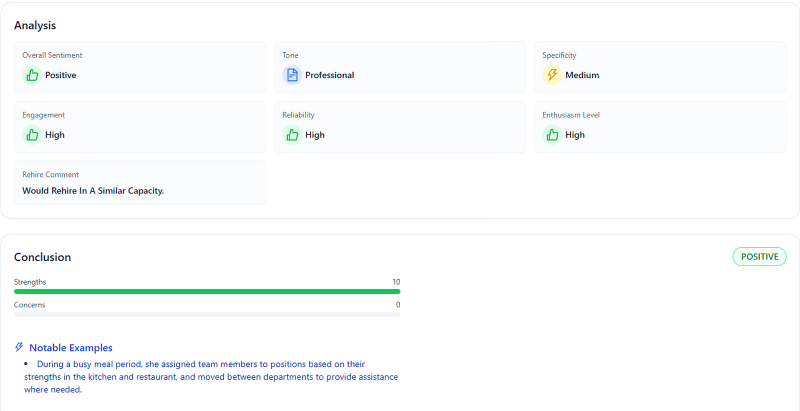Viewport: 800px width, 411px height.
Task: Open the Notable Examples heading link
Action: pos(71,347)
